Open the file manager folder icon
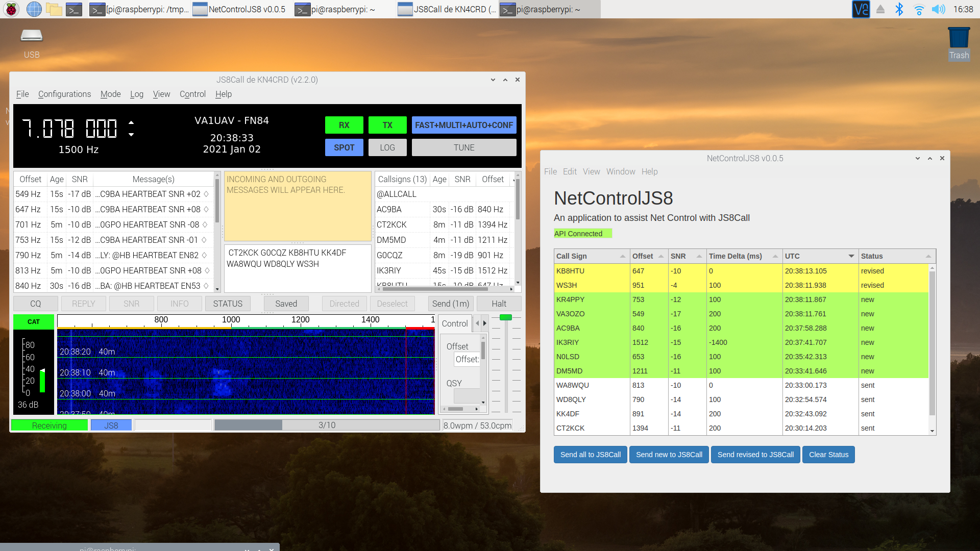The image size is (980, 551). click(x=54, y=9)
